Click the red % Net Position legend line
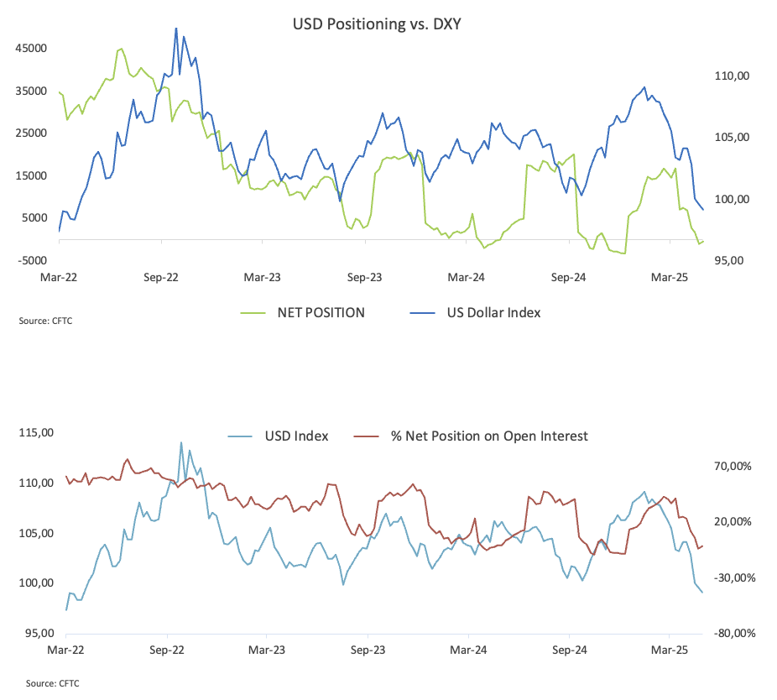 click(x=366, y=436)
